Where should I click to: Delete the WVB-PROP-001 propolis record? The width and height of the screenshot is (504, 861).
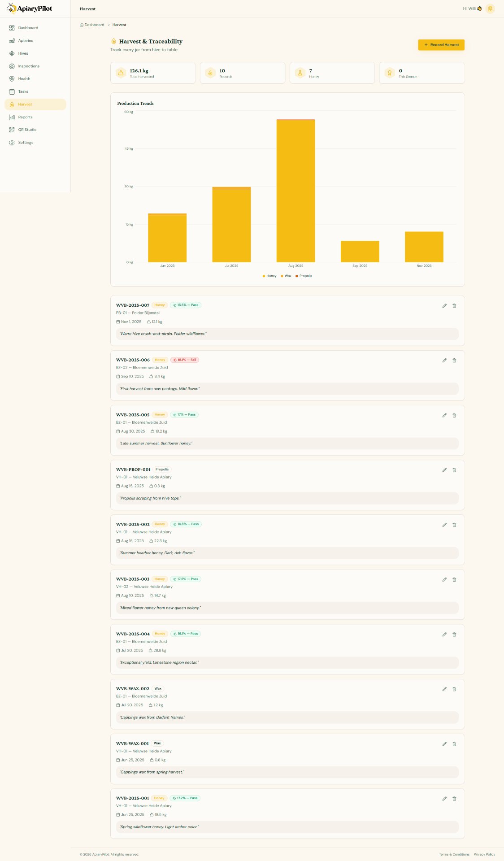(x=454, y=470)
